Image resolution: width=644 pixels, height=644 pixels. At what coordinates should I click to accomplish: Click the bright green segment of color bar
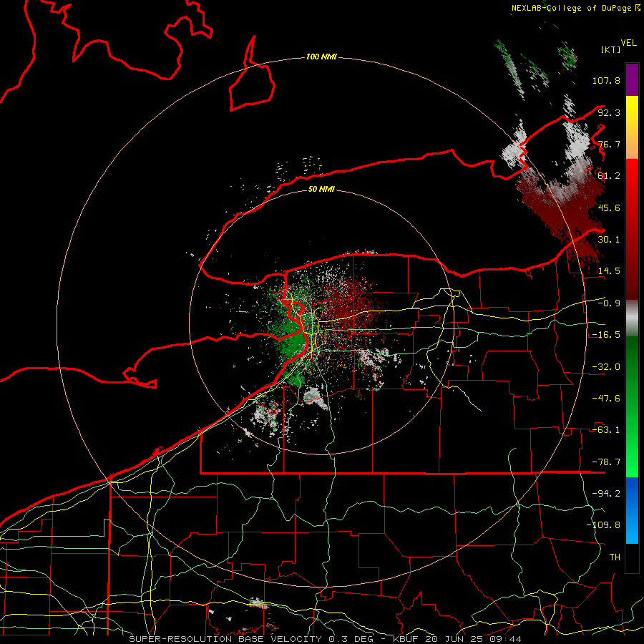point(632,406)
